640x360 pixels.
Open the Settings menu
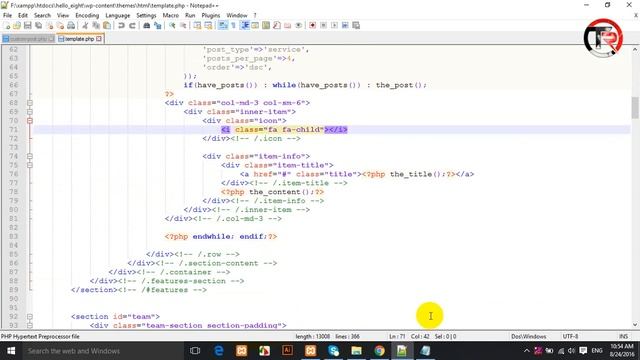pos(146,15)
